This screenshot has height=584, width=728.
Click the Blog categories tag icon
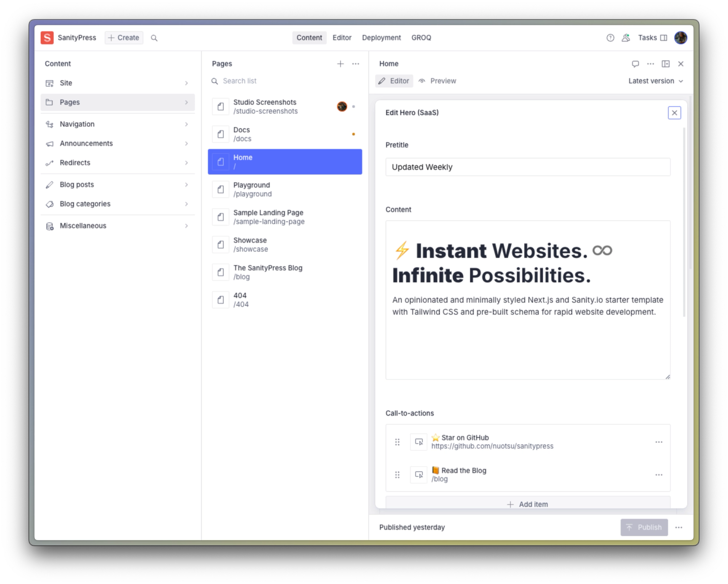click(x=50, y=204)
